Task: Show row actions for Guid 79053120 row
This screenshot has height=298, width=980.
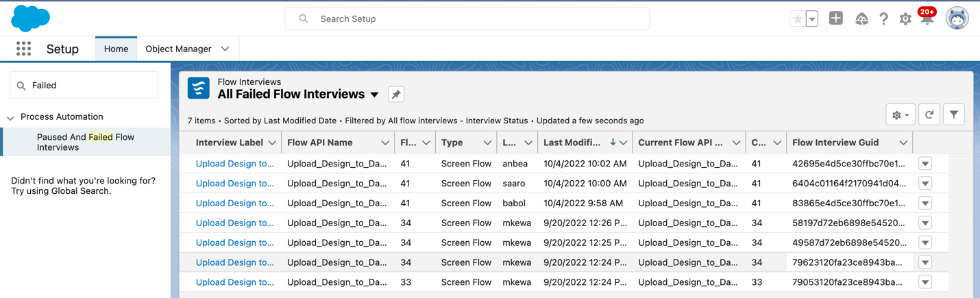Action: tap(925, 282)
